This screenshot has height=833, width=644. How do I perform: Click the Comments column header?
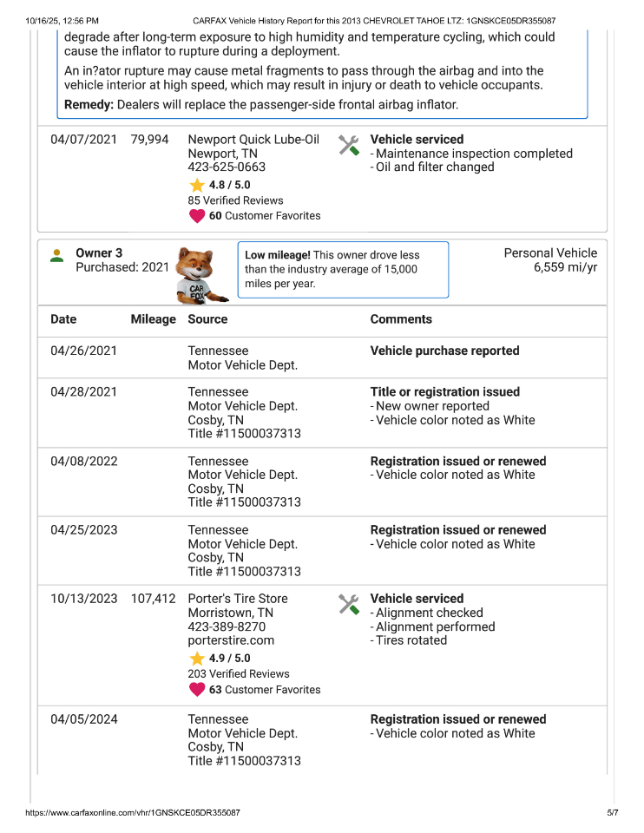click(401, 319)
